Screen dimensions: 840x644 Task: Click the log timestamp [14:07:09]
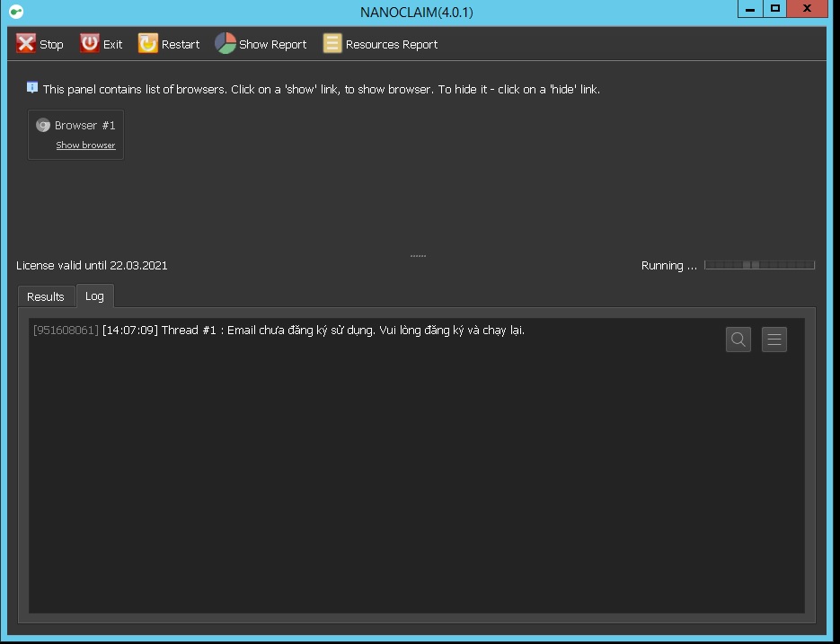pos(130,330)
